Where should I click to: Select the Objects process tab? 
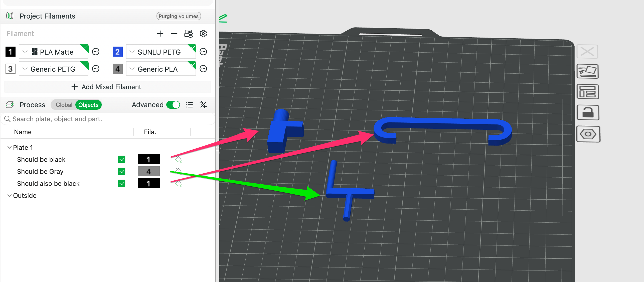coord(88,105)
